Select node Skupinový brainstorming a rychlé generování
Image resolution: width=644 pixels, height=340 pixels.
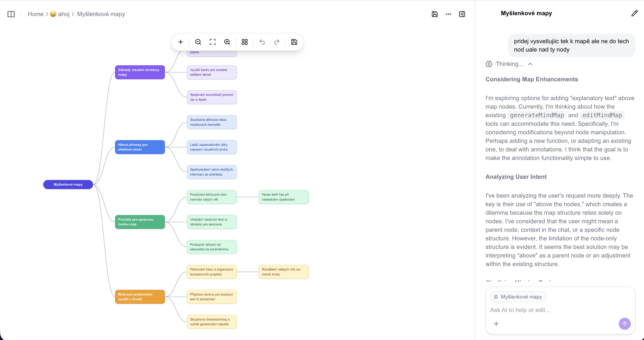pyautogui.click(x=212, y=322)
